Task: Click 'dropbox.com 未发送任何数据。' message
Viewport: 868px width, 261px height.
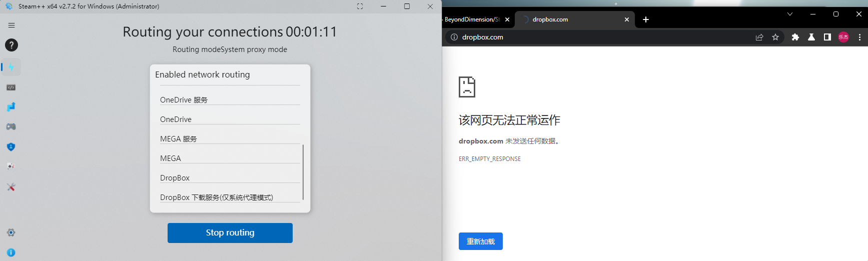Action: tap(510, 141)
